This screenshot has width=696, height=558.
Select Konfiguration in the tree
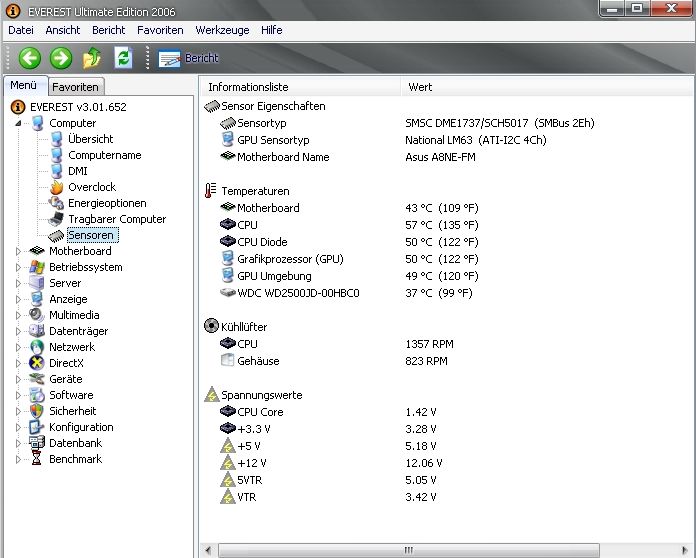click(81, 427)
